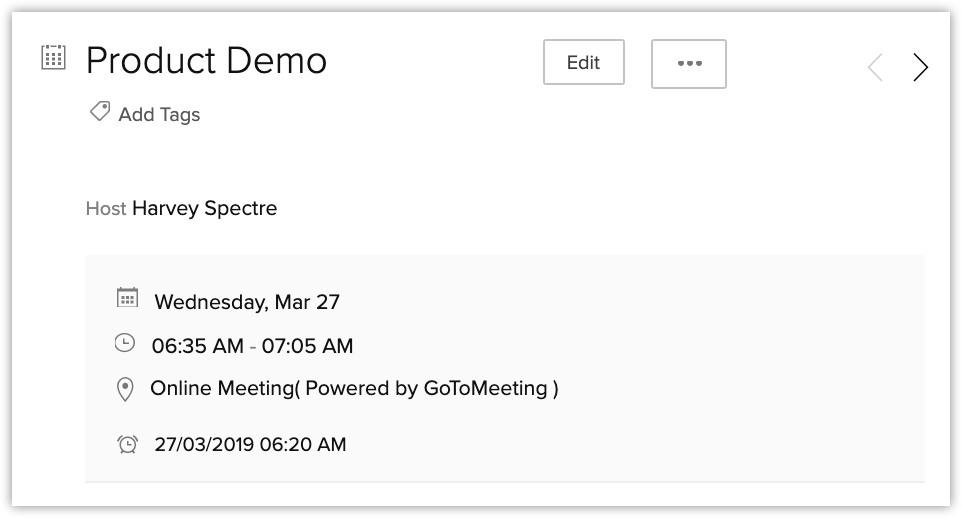Click the 07:05 AM end time
Viewport: 962px width, 518px height.
(307, 346)
